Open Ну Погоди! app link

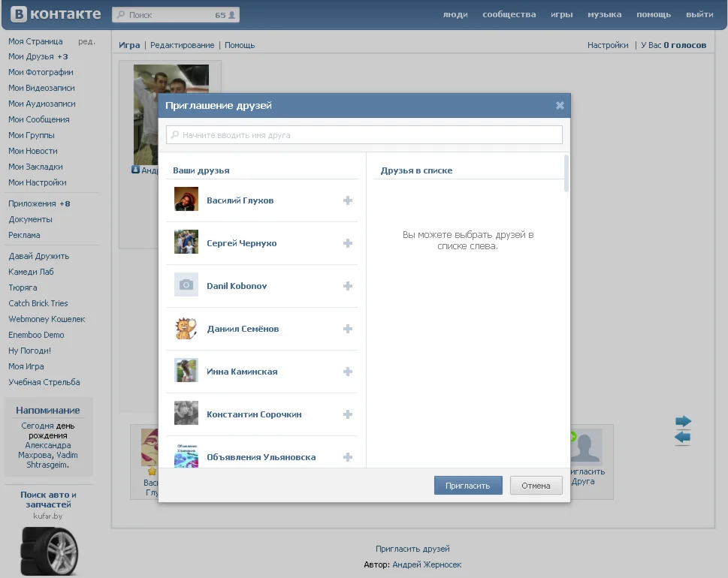(x=30, y=351)
